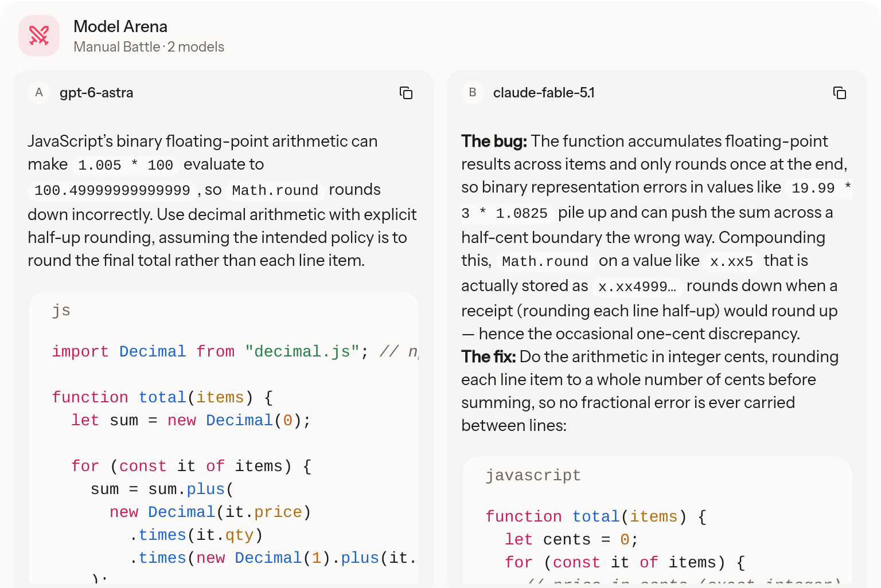Click the bold 'The fix:' heading
The height and width of the screenshot is (588, 881).
point(489,356)
